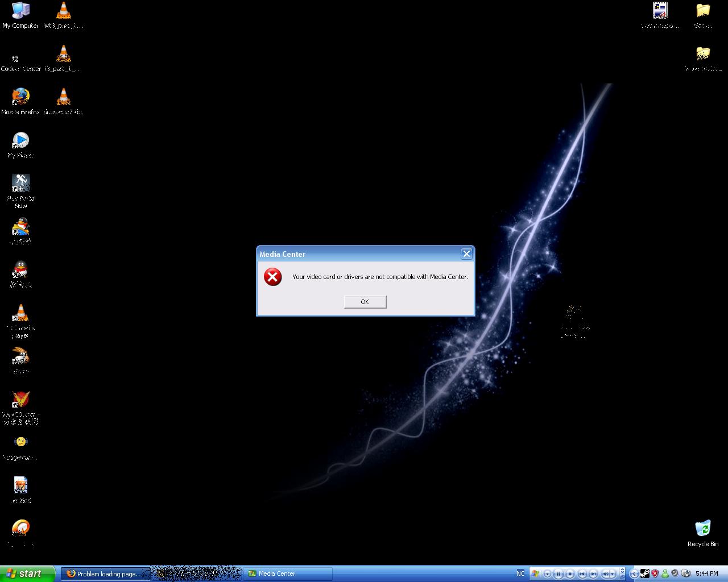
Task: Show hidden system tray icons
Action: pyautogui.click(x=634, y=574)
